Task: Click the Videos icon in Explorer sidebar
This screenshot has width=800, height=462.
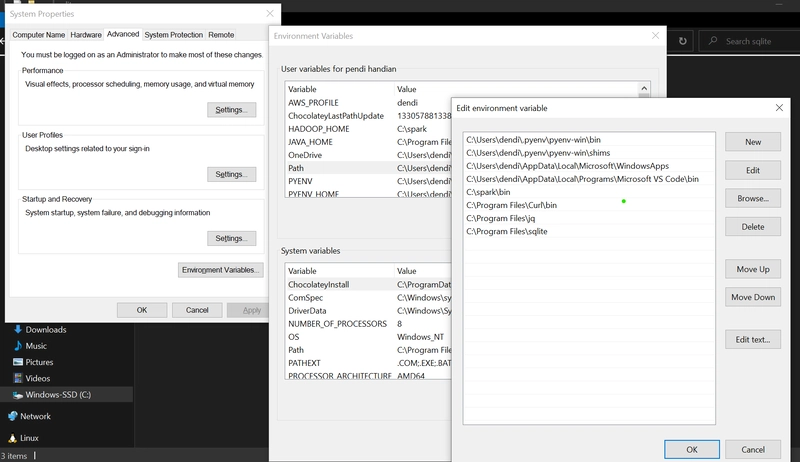Action: [18, 378]
